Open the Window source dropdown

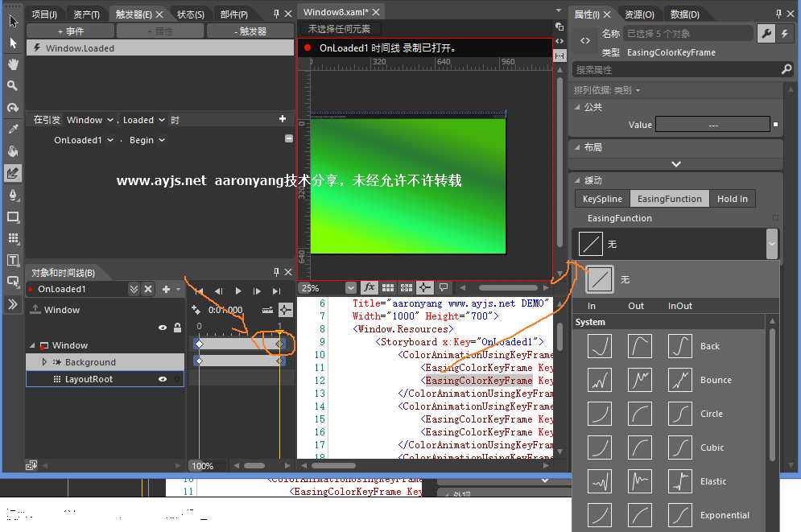click(90, 120)
